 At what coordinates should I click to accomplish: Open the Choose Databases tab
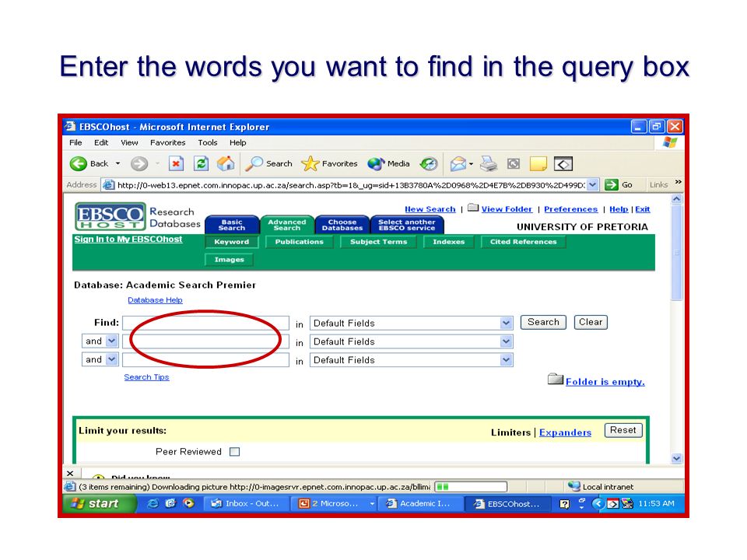(342, 225)
